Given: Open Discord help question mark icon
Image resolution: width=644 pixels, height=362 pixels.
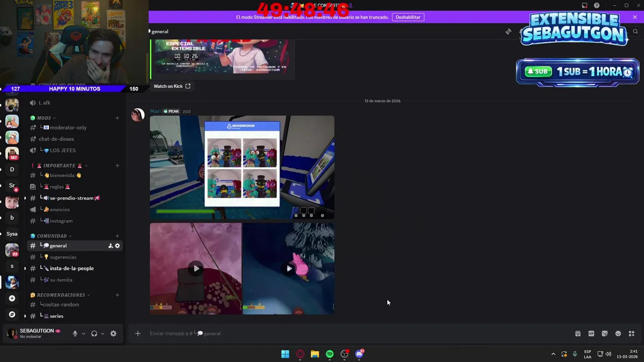Looking at the screenshot, I should (x=597, y=6).
